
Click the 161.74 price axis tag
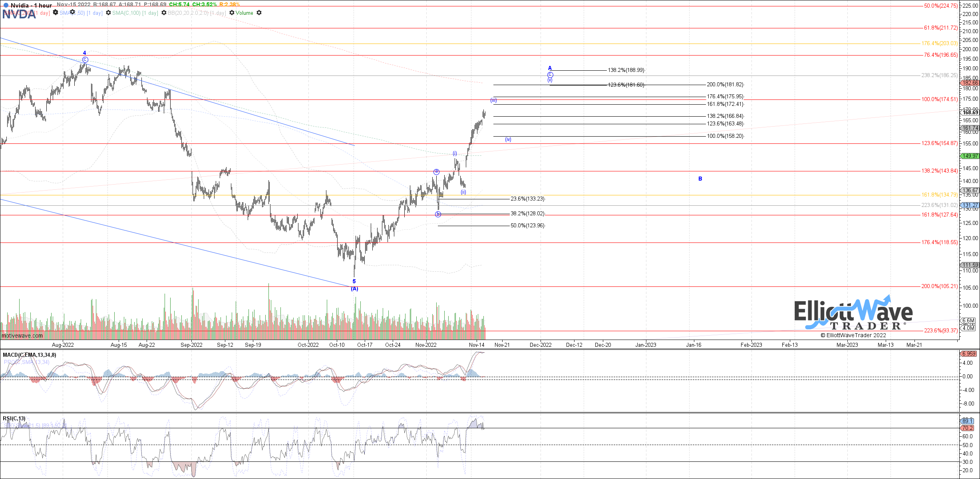click(970, 128)
